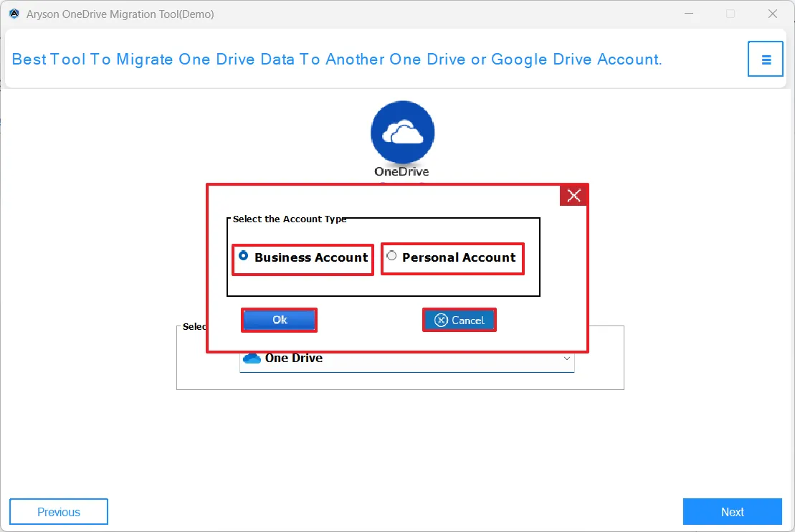Click the large OneDrive cloud logo
Screen dimensions: 795x532
tap(402, 133)
